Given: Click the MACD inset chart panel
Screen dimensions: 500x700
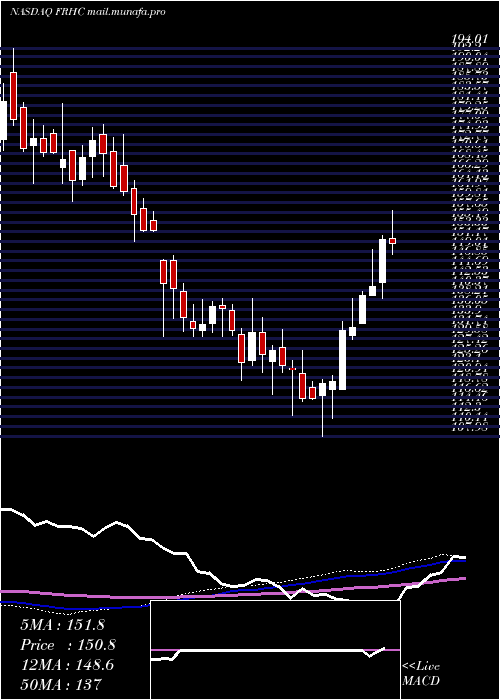Looking at the screenshot, I should [275, 650].
